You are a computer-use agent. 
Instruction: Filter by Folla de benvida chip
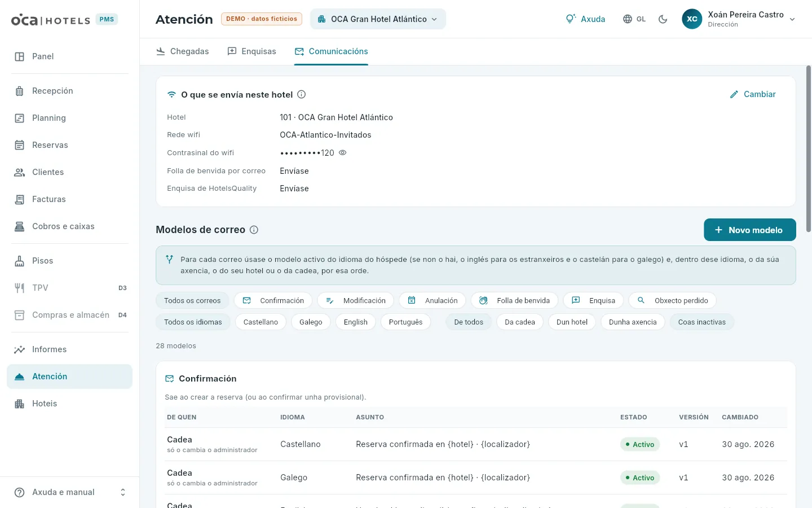pos(514,300)
